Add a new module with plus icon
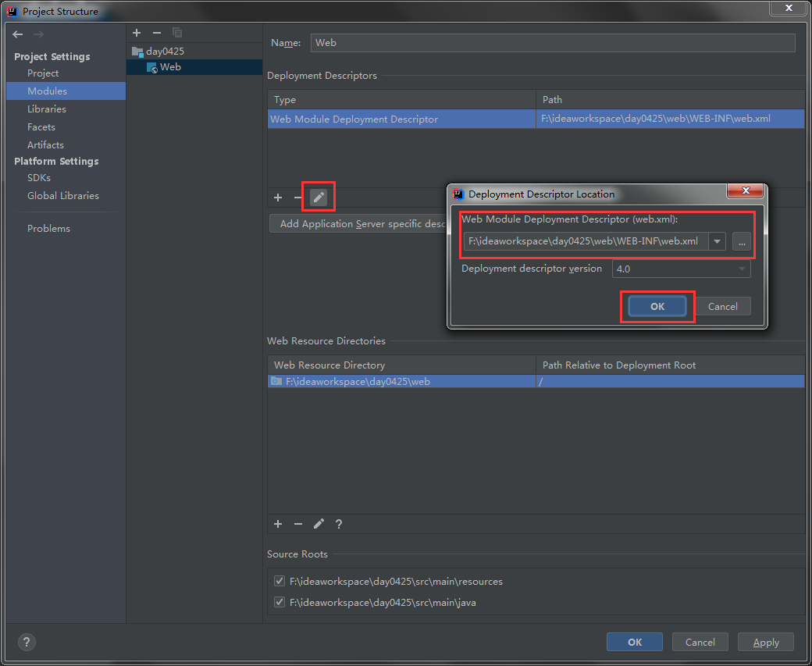Viewport: 812px width, 666px height. [x=137, y=33]
